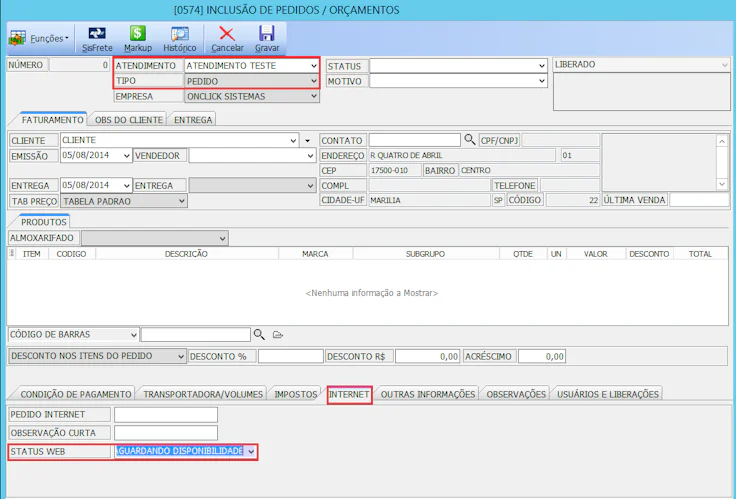Viewport: 736px width, 499px height.
Task: Click the SUBGRUPO column header
Action: tap(425, 253)
